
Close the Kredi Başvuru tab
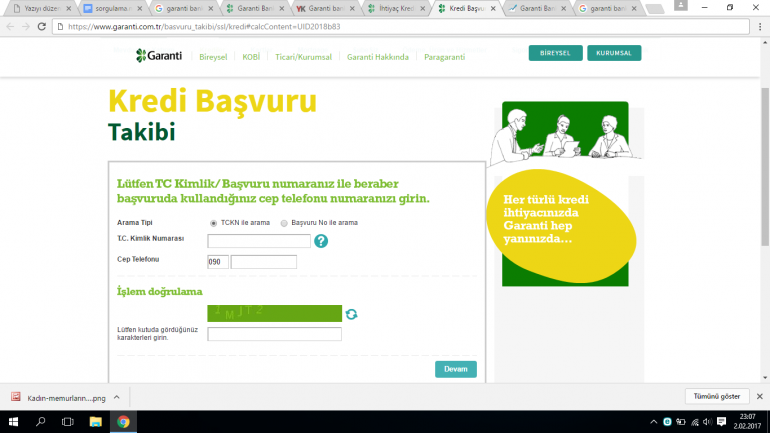[x=493, y=8]
